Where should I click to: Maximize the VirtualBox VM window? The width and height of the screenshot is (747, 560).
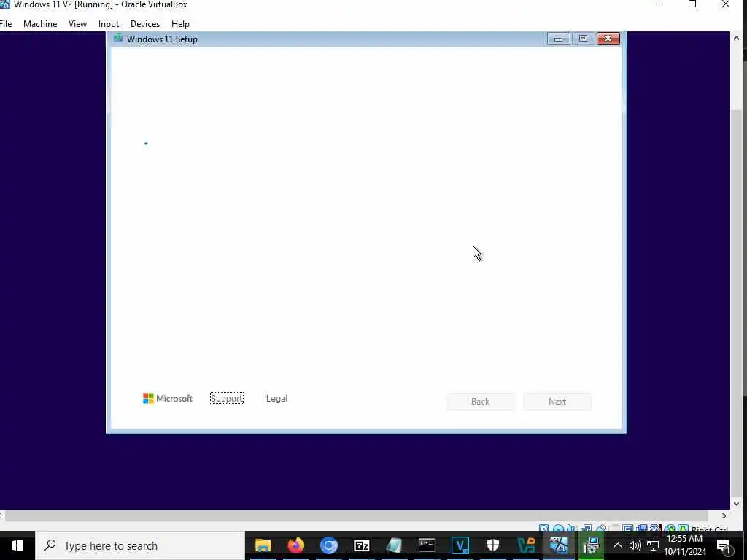click(x=692, y=4)
